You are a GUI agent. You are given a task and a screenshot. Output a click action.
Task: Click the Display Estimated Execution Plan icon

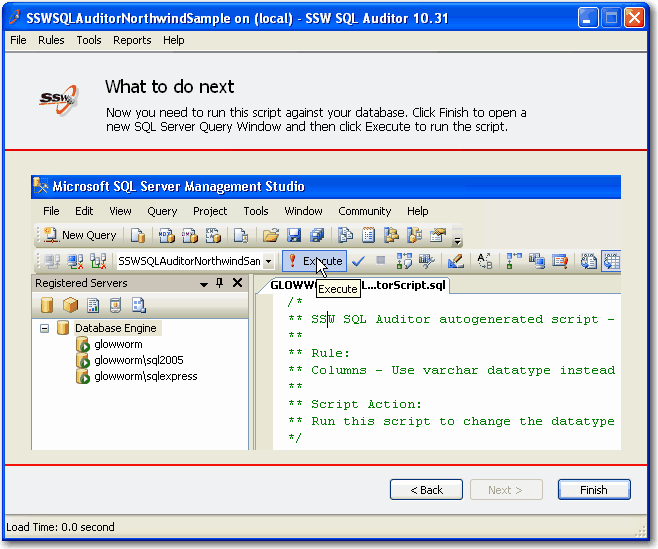(404, 261)
